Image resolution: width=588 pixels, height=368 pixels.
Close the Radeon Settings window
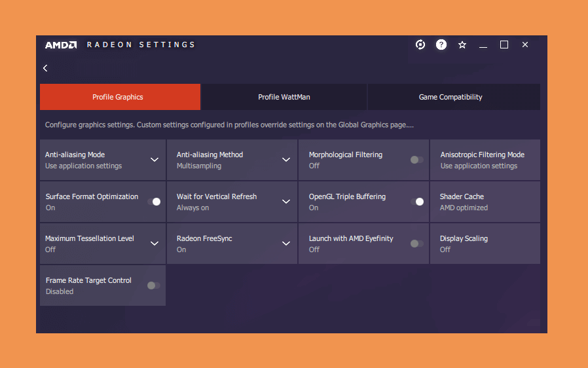pos(525,45)
